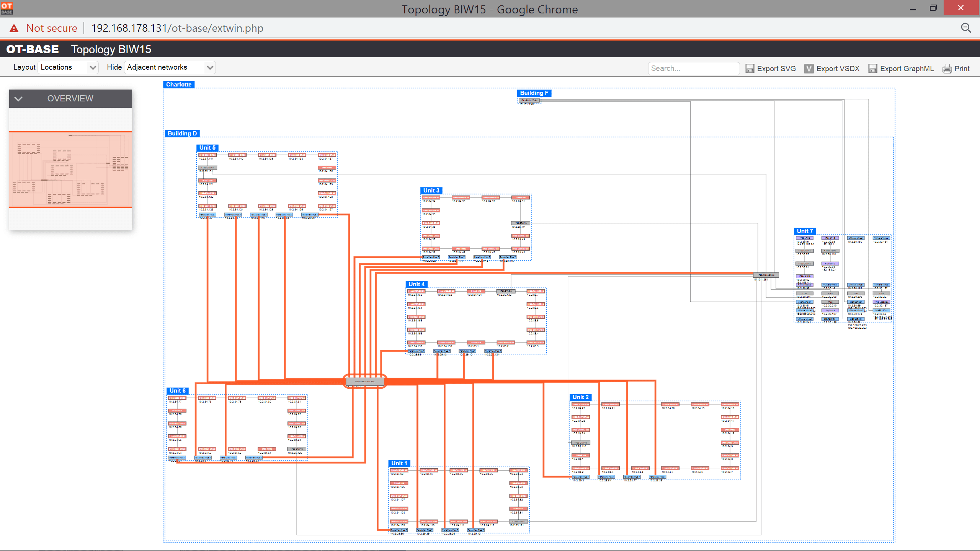Click the Unit 5 node at 10.2.84.138
980x551 pixels.
coord(297,155)
